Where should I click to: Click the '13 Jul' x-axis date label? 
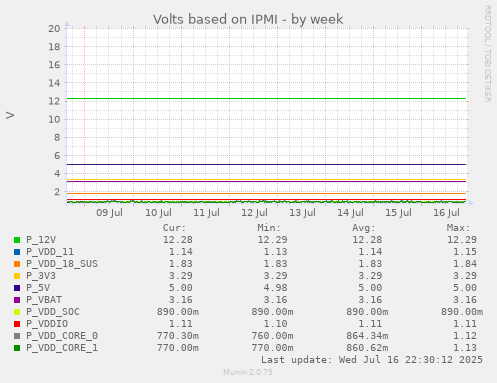tap(302, 213)
